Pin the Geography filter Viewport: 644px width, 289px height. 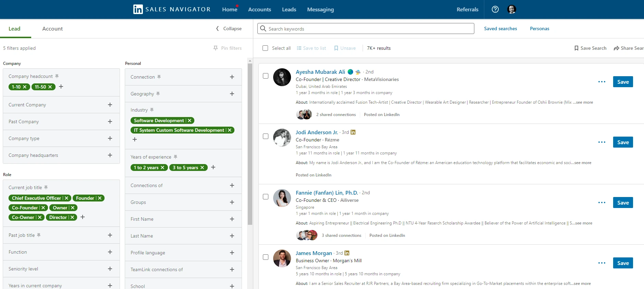[x=158, y=93]
